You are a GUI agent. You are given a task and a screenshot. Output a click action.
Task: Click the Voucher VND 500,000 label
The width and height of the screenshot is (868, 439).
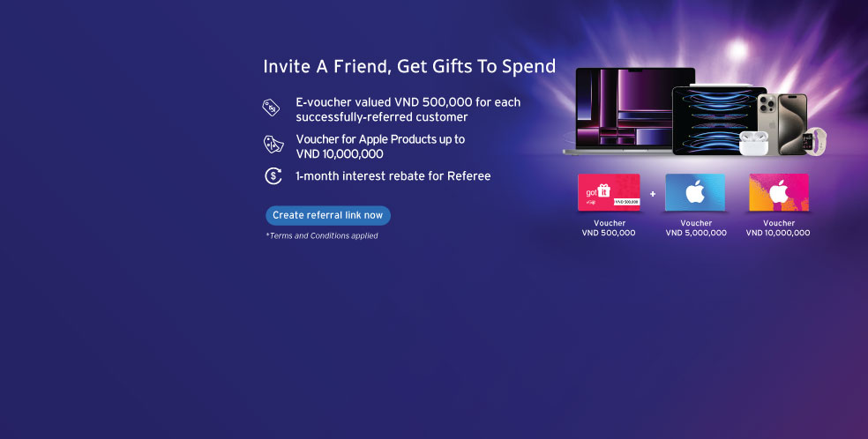609,227
